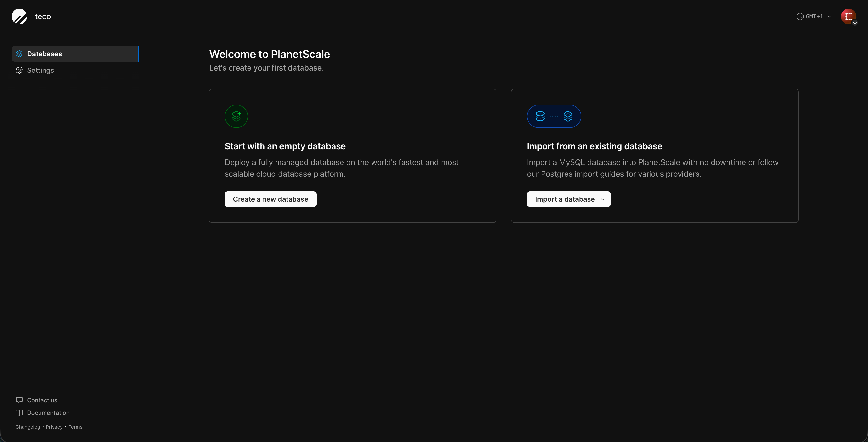Click the Start with an empty database card
The width and height of the screenshot is (868, 442).
click(352, 155)
